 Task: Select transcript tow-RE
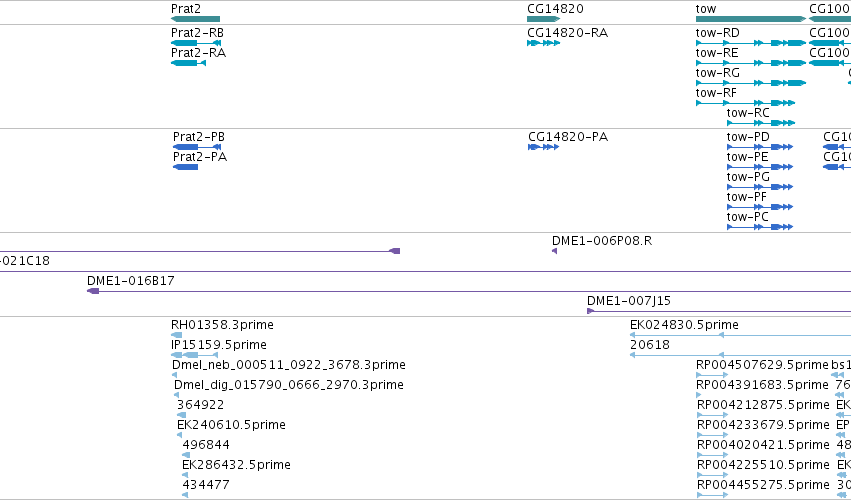point(751,63)
